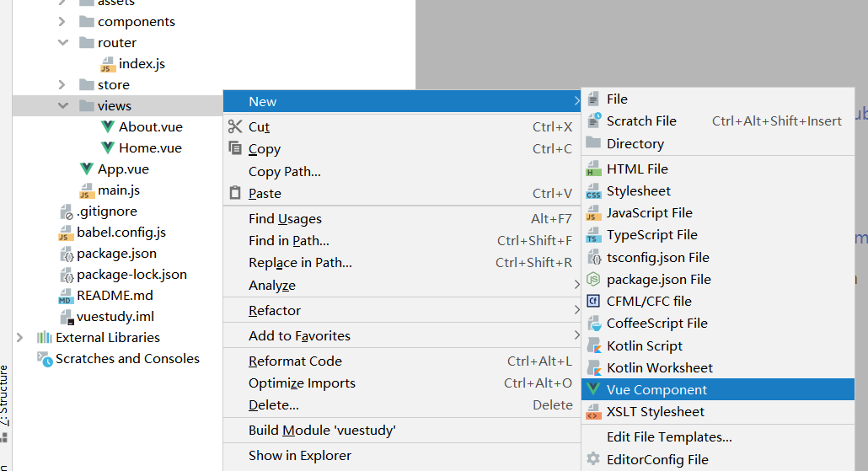Select .gitignore file

click(107, 211)
